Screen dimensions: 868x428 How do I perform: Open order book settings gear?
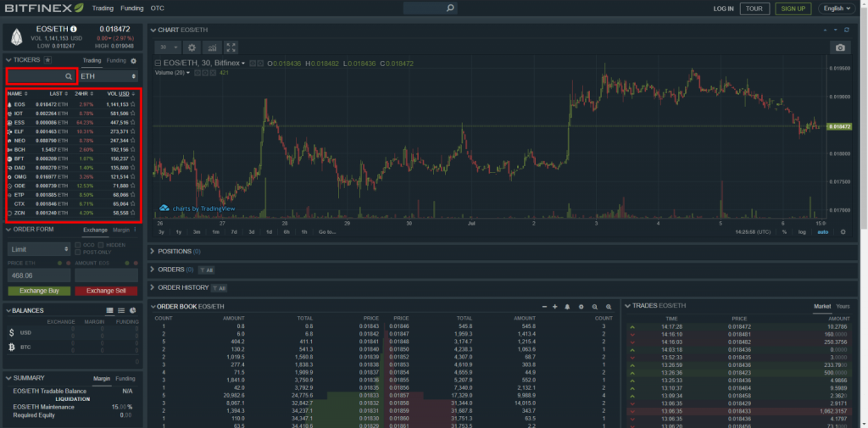[x=581, y=306]
